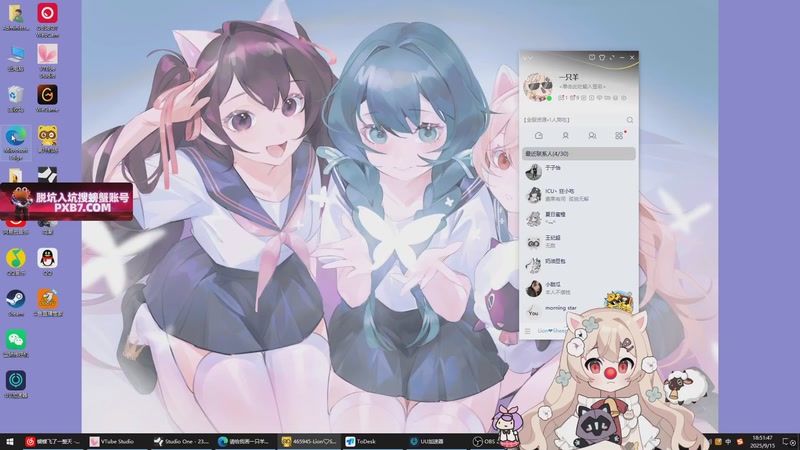Collapse the recent contacts (4/30) header
800x450 pixels.
[579, 154]
